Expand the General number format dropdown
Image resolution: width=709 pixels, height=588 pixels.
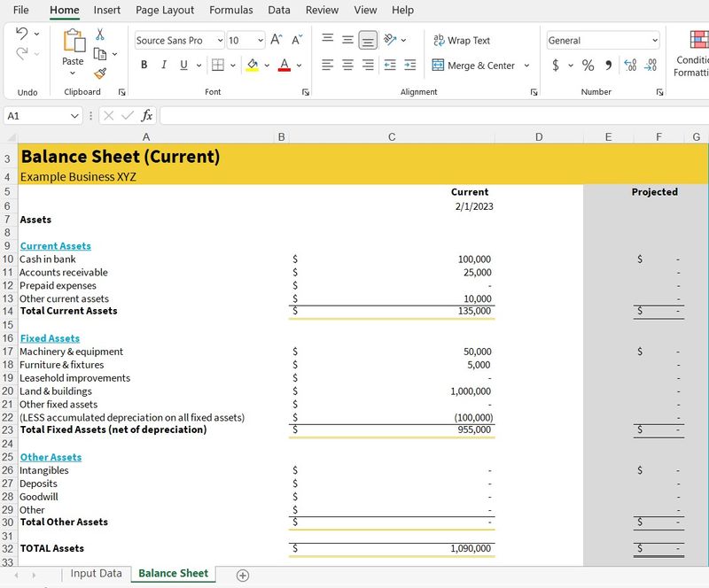click(x=655, y=41)
